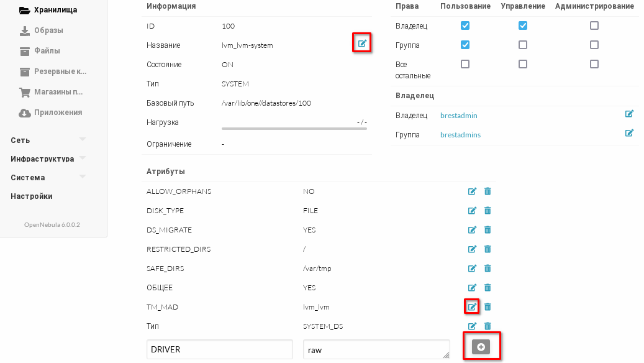Expand the Сеть sidebar section
The image size is (644, 363).
pos(48,140)
